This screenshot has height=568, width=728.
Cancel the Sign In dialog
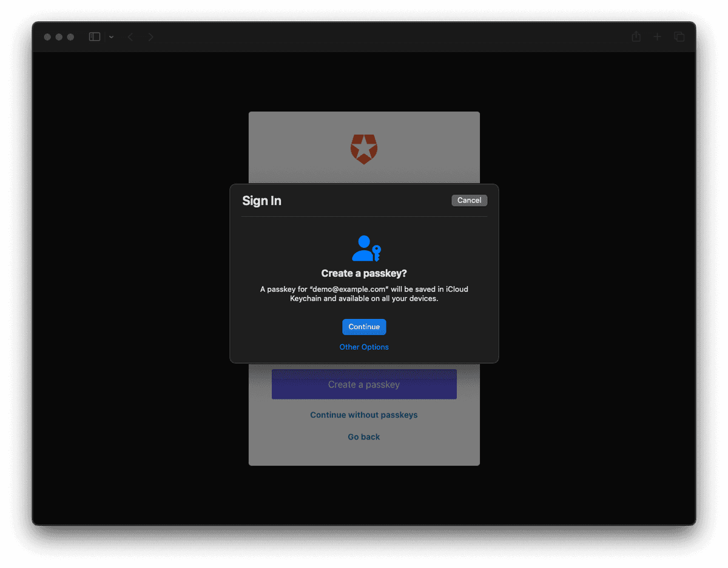pos(469,200)
